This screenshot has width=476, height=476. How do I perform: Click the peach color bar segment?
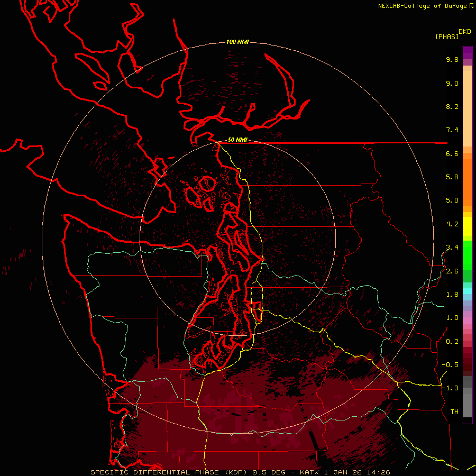click(x=467, y=108)
